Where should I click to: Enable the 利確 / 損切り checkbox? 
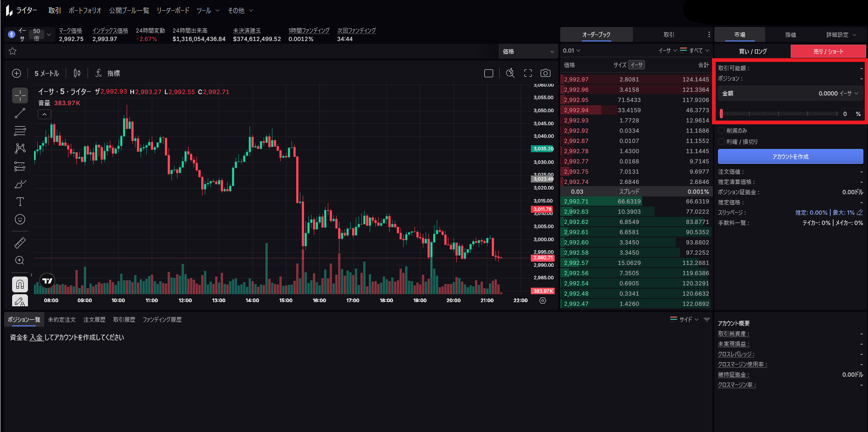pos(721,142)
